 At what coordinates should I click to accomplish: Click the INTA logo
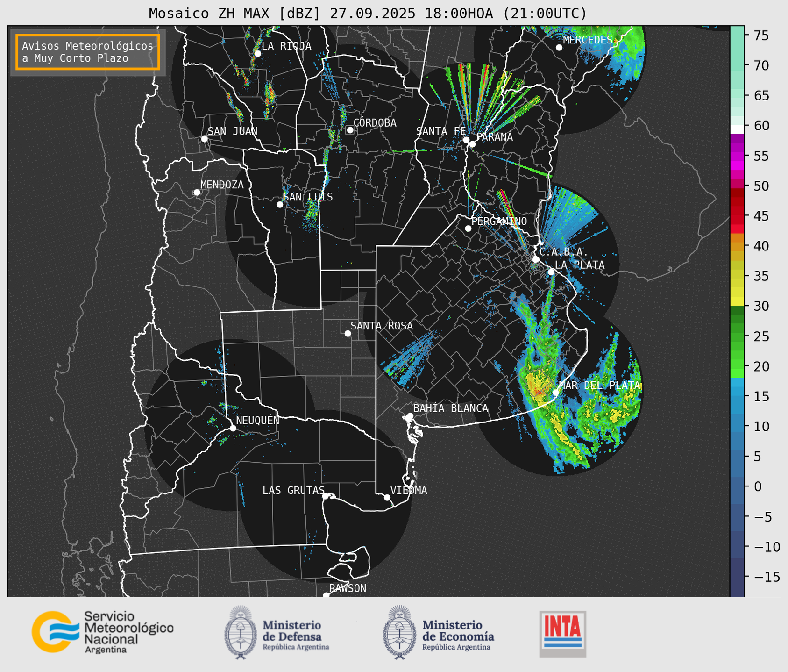(563, 634)
